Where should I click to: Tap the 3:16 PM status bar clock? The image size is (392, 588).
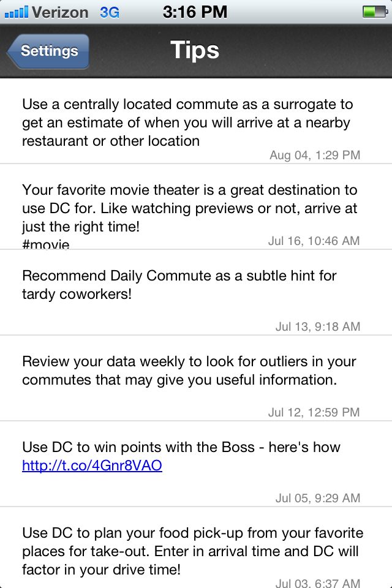[195, 12]
